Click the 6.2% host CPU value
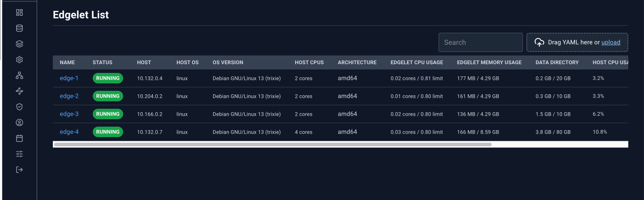 click(598, 114)
